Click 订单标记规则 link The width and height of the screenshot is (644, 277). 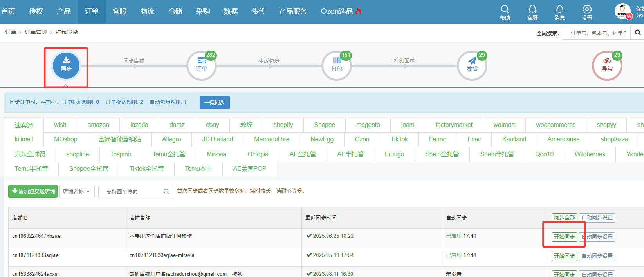click(x=80, y=102)
